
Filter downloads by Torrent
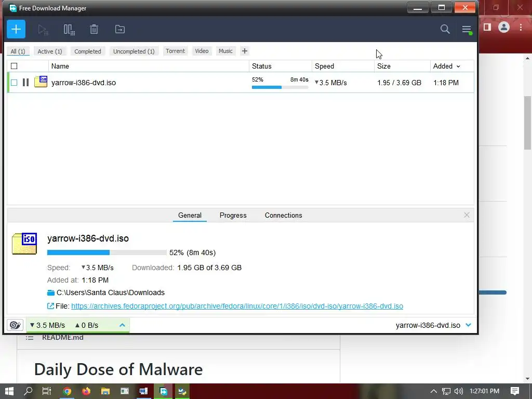point(175,51)
